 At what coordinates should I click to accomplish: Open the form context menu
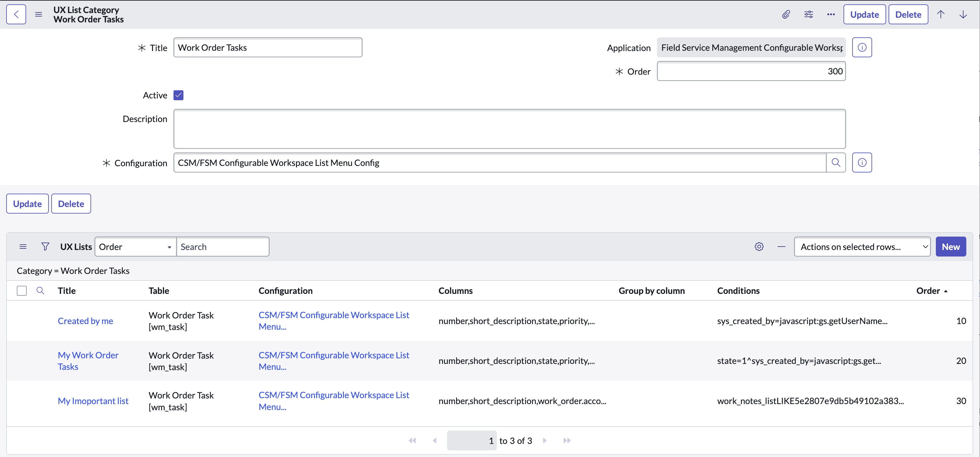point(39,14)
